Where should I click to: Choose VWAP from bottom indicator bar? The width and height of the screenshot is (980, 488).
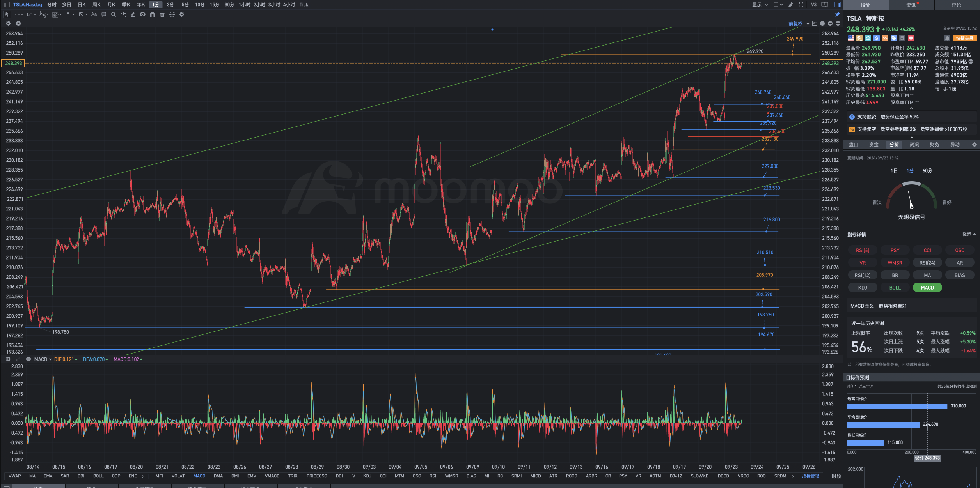click(14, 476)
